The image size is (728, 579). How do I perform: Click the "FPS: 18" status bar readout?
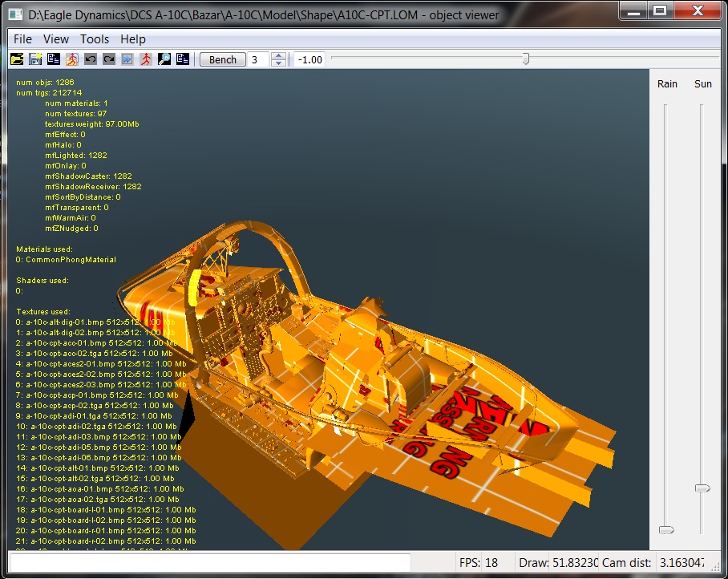479,563
